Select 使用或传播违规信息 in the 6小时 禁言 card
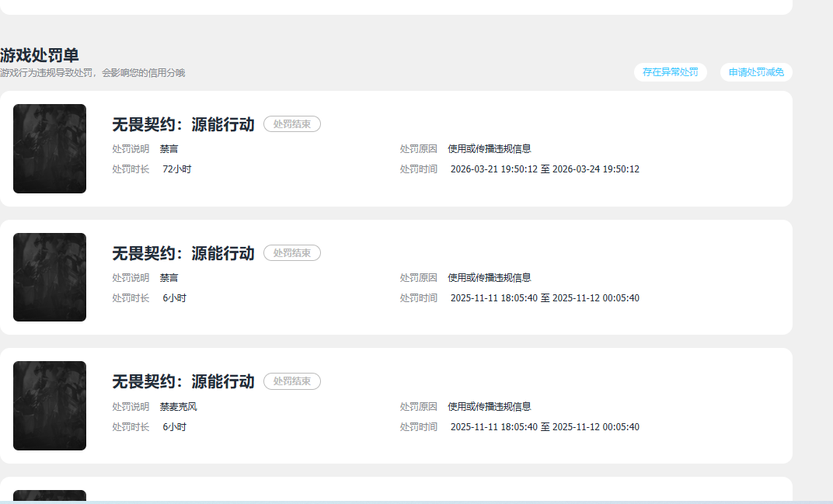The height and width of the screenshot is (504, 833). click(x=490, y=278)
